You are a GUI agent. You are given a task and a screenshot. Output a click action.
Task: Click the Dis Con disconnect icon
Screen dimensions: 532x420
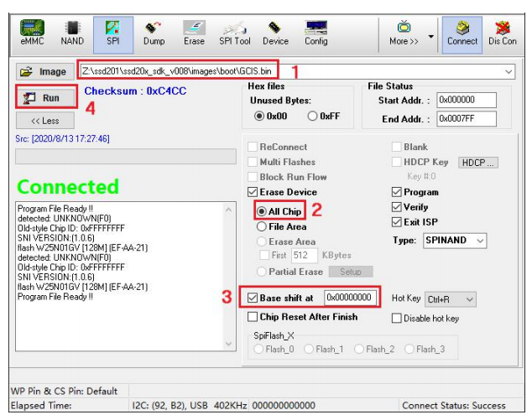(x=503, y=34)
